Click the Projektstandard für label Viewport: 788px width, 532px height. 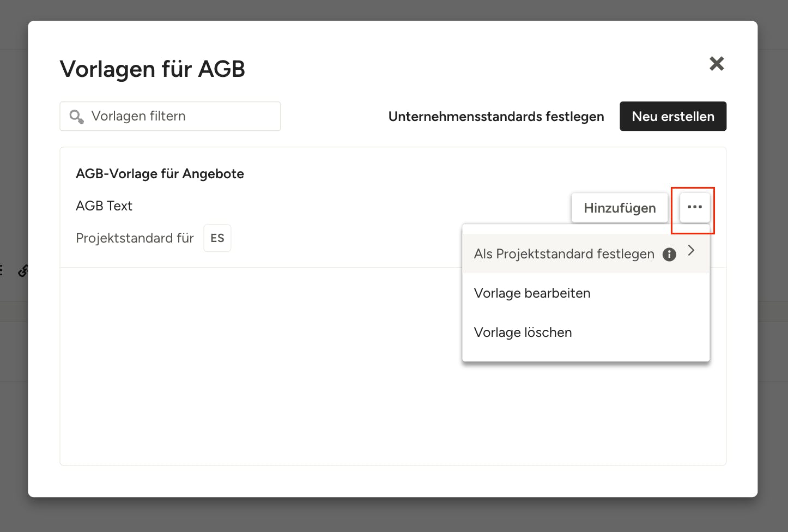[135, 238]
